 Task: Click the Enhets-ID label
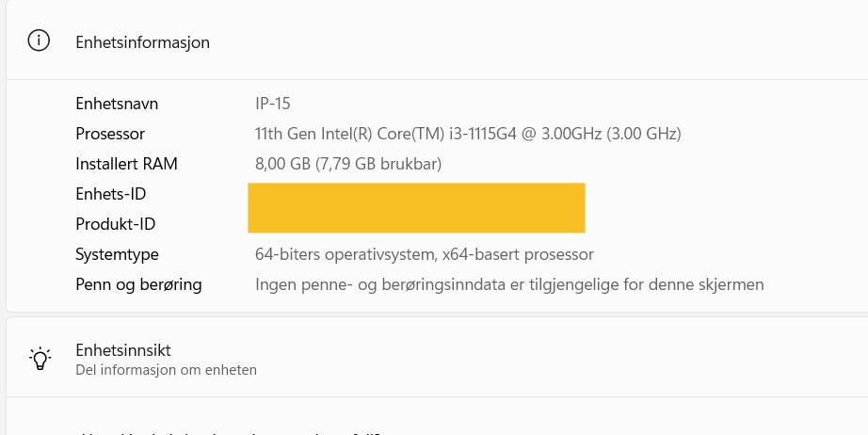pos(111,194)
